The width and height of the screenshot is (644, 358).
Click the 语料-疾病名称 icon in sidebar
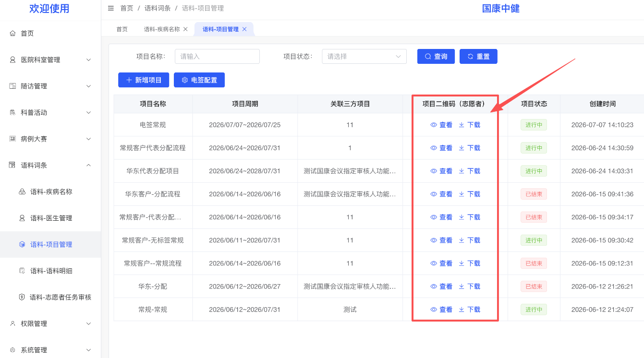pyautogui.click(x=22, y=191)
